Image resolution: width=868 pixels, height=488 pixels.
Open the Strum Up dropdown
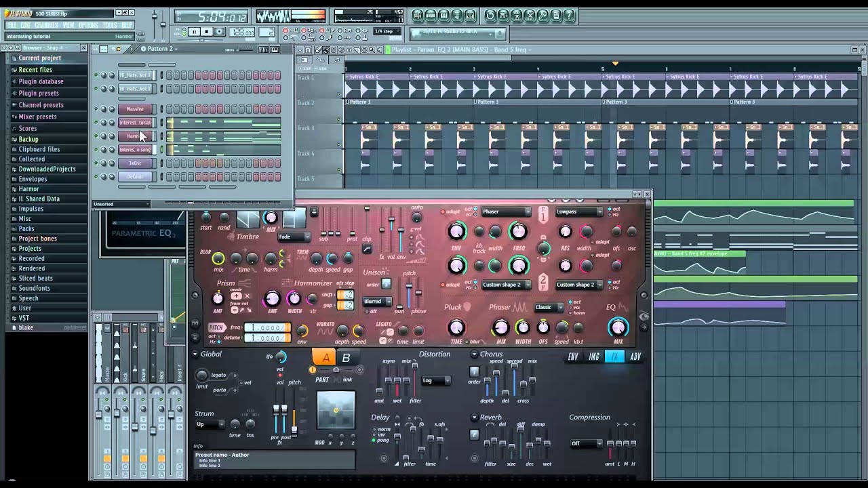click(x=210, y=424)
